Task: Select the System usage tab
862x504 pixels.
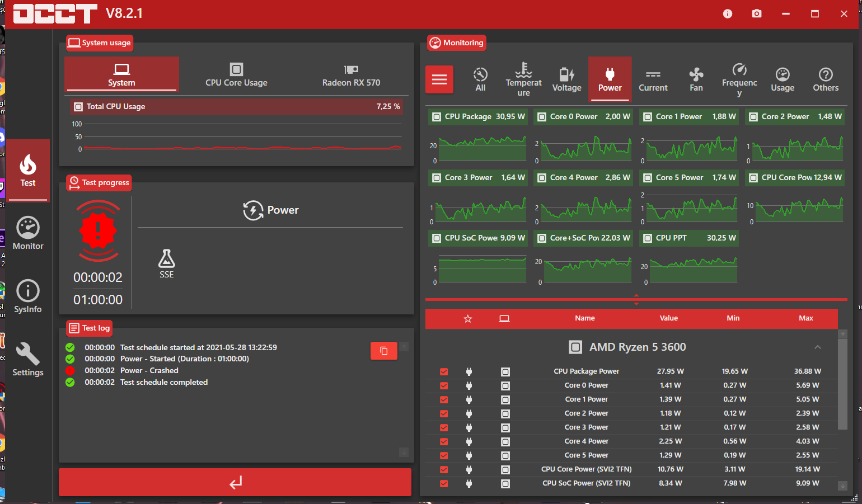Action: [x=121, y=74]
